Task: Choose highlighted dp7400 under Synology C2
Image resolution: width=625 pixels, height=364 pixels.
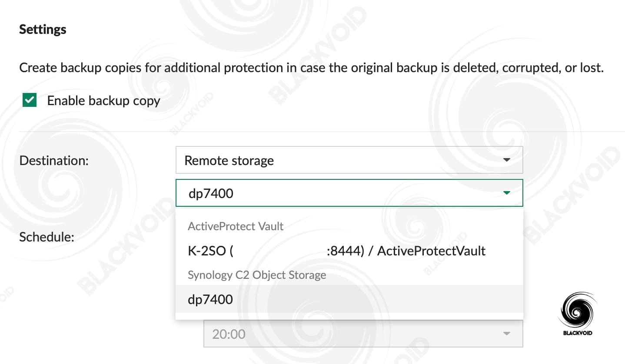Action: pos(349,299)
